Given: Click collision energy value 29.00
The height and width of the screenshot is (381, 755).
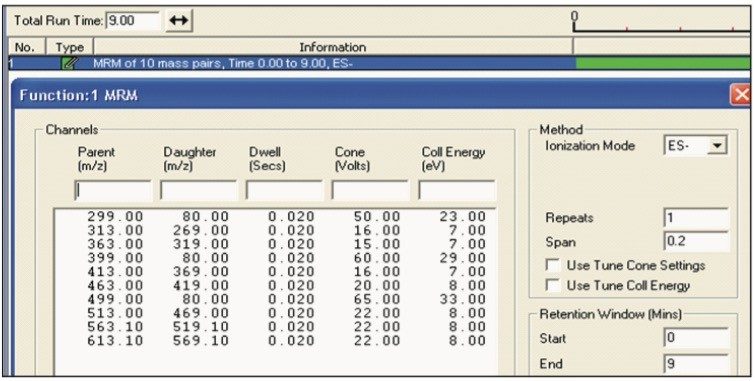Looking at the screenshot, I should pyautogui.click(x=463, y=258).
